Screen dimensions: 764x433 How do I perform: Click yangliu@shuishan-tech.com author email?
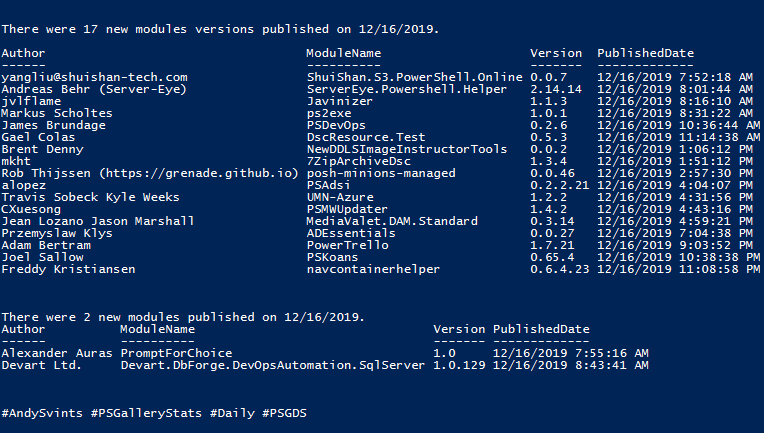coord(95,77)
